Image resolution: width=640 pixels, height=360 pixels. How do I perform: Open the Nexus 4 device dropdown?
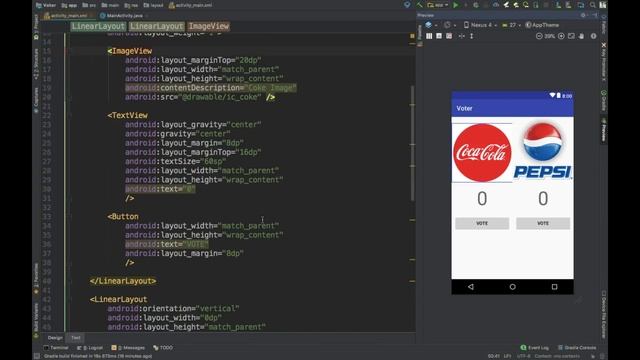pos(480,25)
